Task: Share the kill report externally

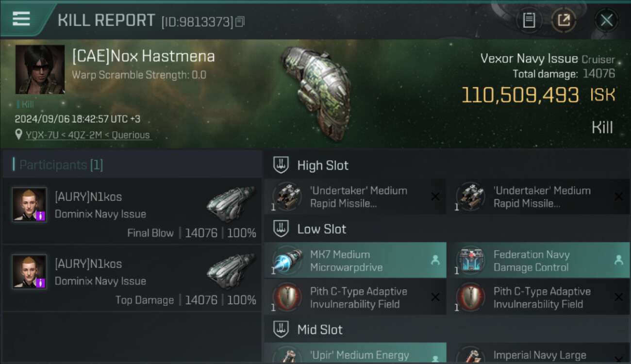Action: (x=564, y=20)
